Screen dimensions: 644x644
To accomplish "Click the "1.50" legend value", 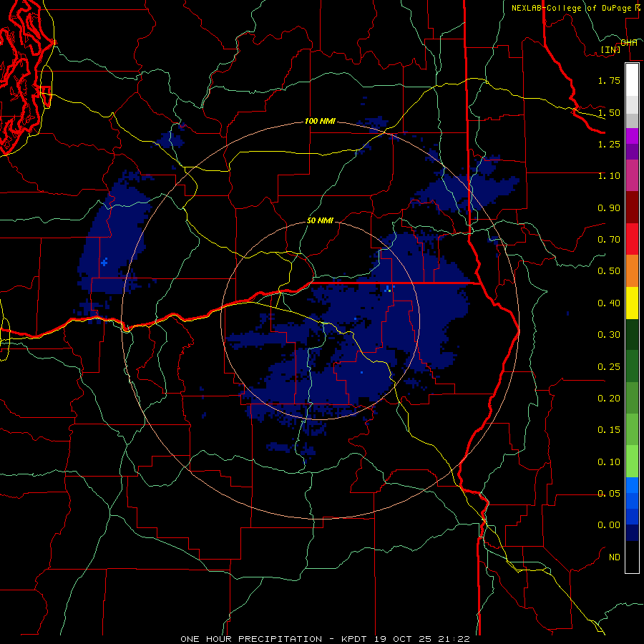I will coord(609,112).
